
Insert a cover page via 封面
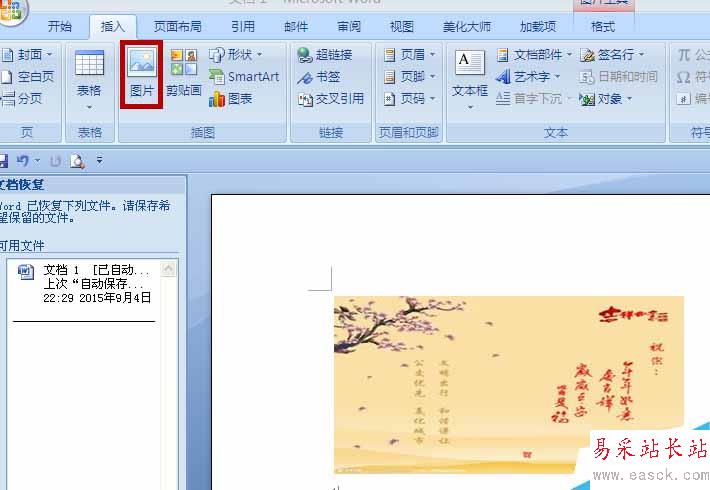[x=28, y=55]
